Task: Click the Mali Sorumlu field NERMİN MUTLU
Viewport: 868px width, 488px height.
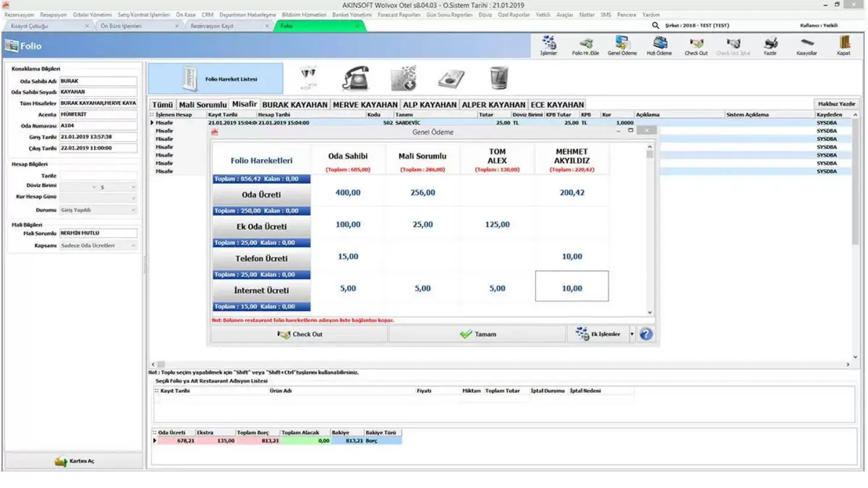Action: pos(99,233)
